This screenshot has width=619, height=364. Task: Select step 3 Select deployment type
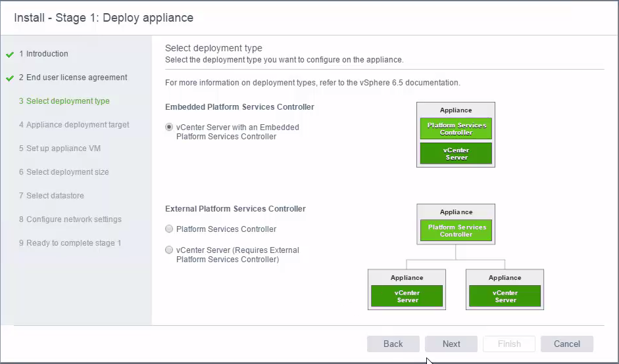tap(64, 101)
